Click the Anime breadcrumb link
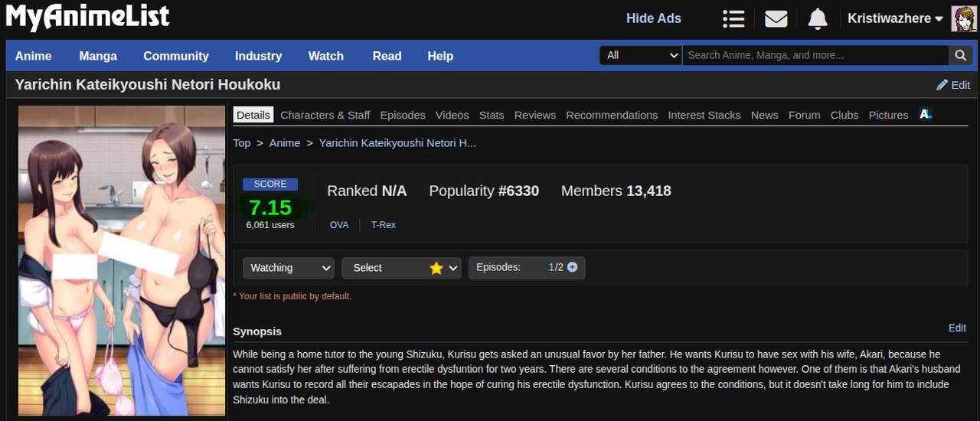 [x=285, y=143]
